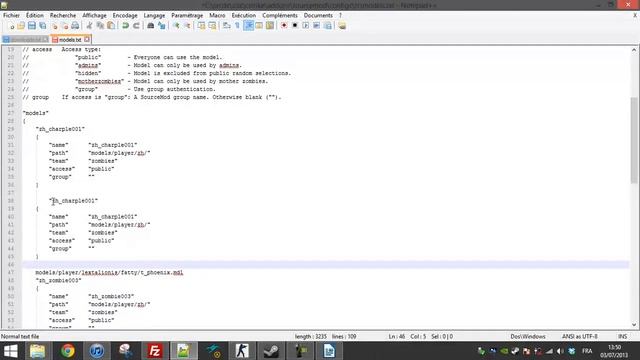Open the Macro menu

[x=217, y=15]
